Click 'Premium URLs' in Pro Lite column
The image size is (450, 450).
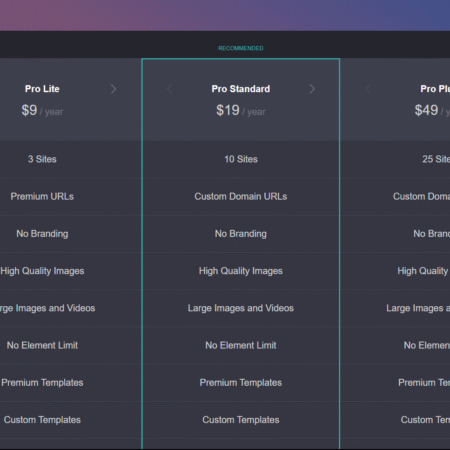click(x=42, y=196)
